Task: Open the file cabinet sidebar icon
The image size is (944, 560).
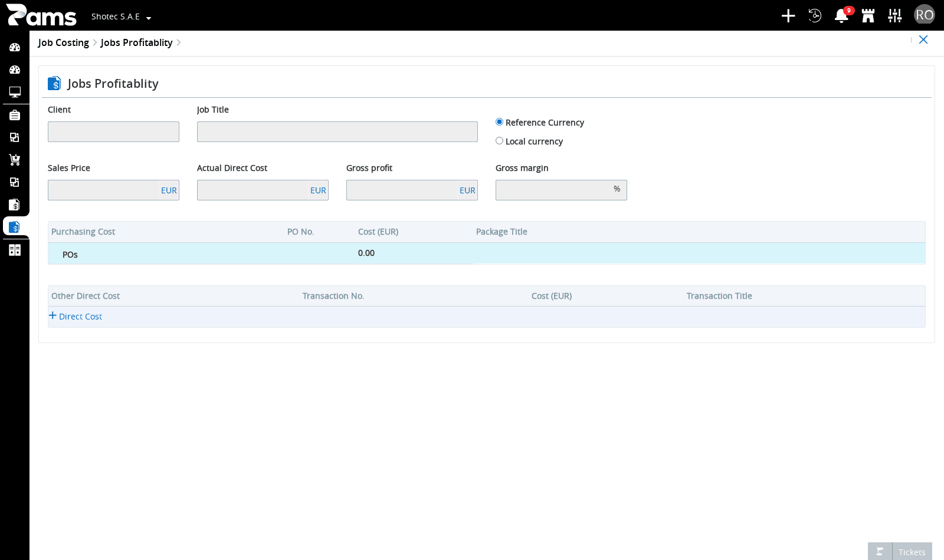Action: 15,250
